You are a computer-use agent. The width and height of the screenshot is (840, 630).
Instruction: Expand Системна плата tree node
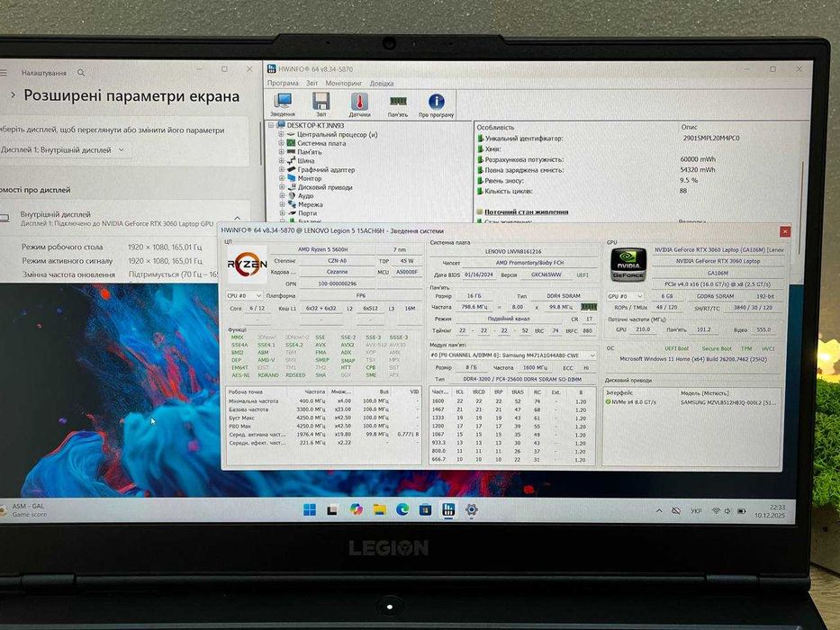(281, 143)
